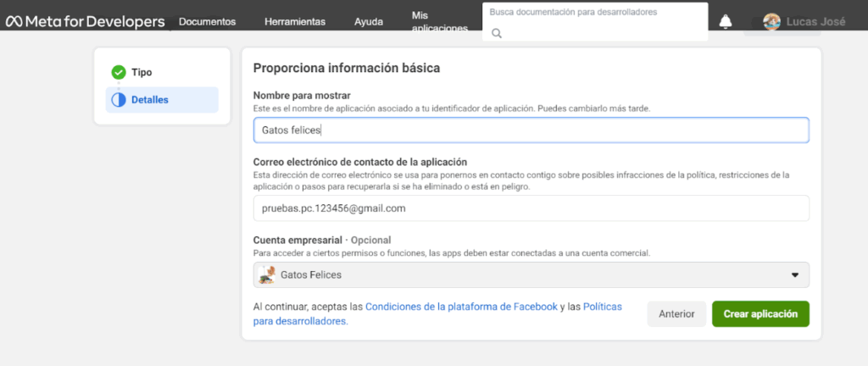This screenshot has height=366, width=868.
Task: Click the Gatos Felices business account icon
Action: coord(267,274)
